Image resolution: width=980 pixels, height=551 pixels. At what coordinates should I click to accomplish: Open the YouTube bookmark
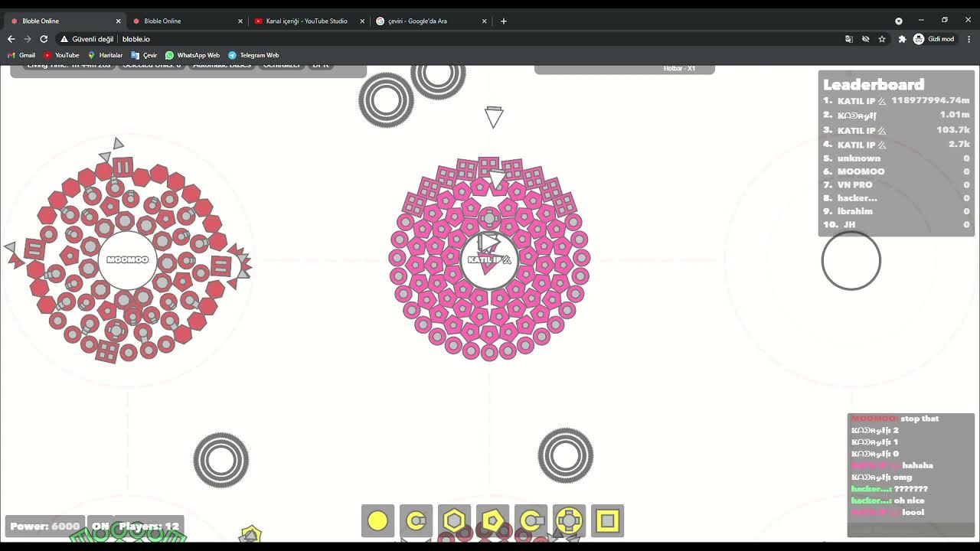coord(61,55)
